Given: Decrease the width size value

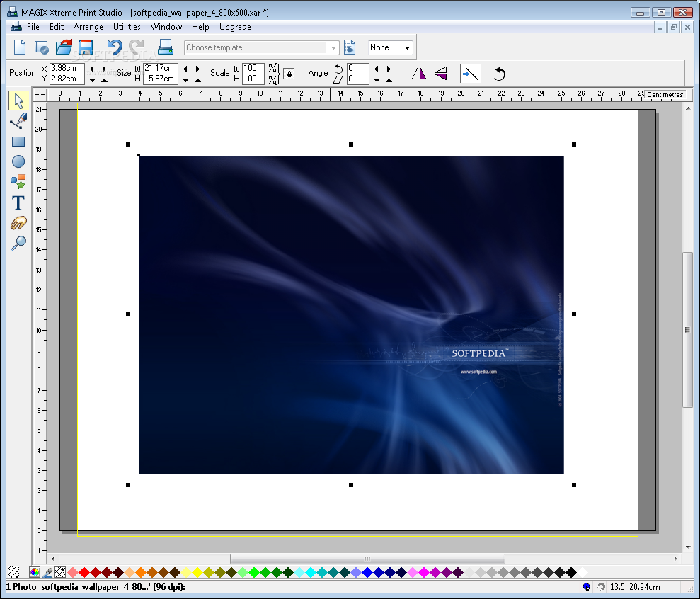Looking at the screenshot, I should pos(185,69).
